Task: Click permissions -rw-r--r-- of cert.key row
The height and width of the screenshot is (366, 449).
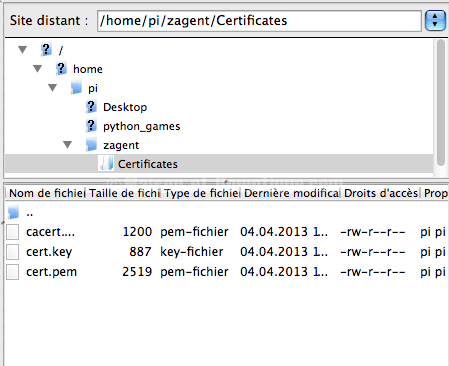Action: coord(373,252)
